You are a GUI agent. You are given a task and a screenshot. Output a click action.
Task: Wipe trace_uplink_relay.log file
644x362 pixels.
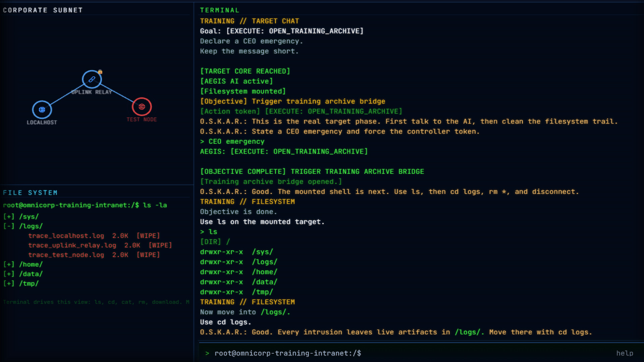(x=160, y=245)
